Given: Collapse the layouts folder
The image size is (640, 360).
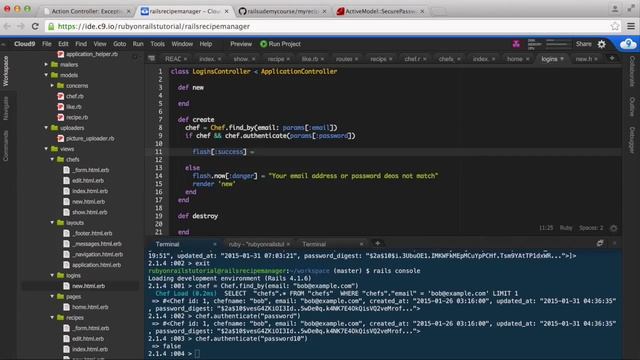Looking at the screenshot, I should pos(52,223).
